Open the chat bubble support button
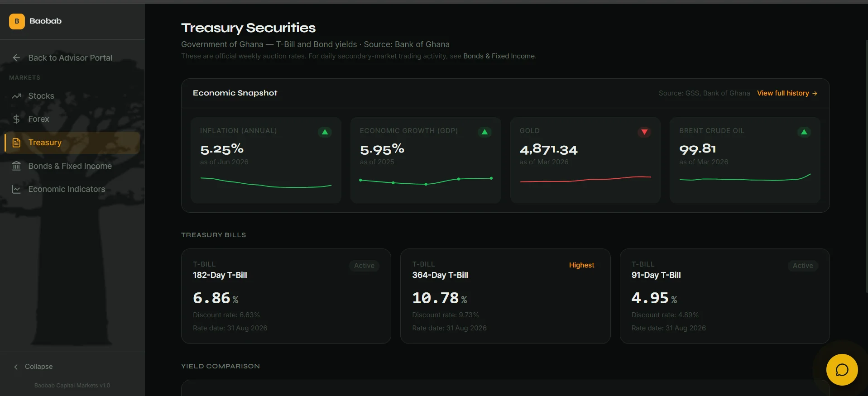 tap(842, 370)
